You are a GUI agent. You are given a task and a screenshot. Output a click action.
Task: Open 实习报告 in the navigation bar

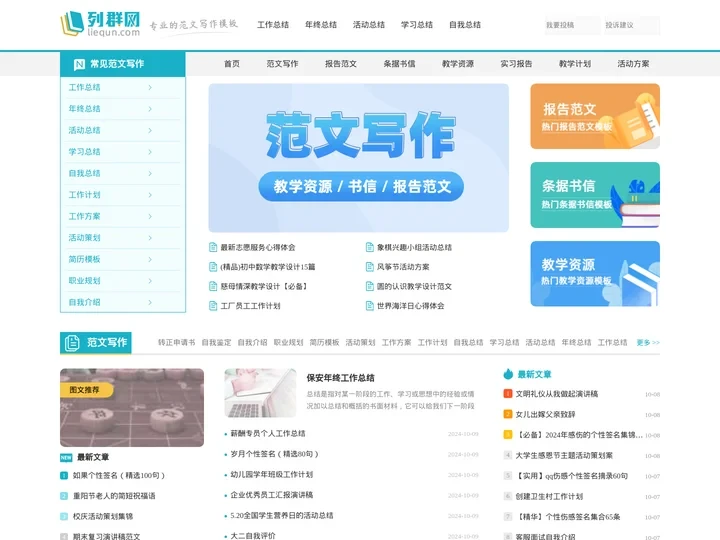(516, 64)
